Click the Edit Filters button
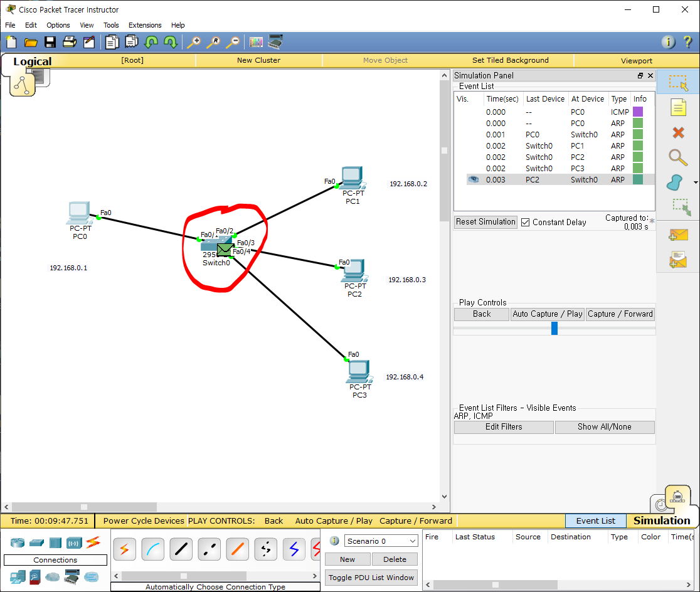The image size is (700, 592). [504, 427]
